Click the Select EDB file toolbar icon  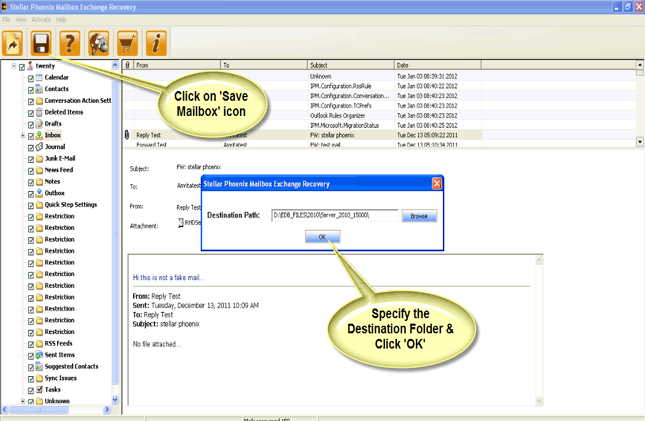(12, 43)
